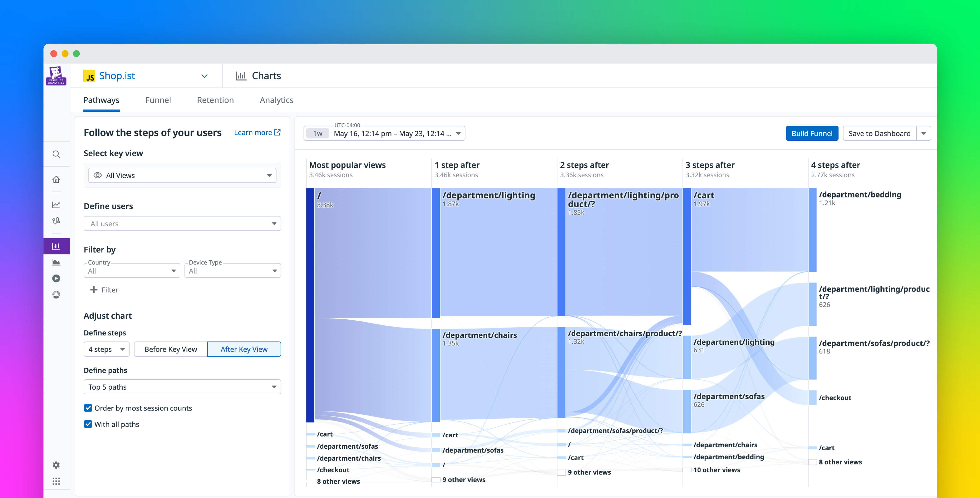Expand the Top 5 paths dropdown

(x=182, y=387)
